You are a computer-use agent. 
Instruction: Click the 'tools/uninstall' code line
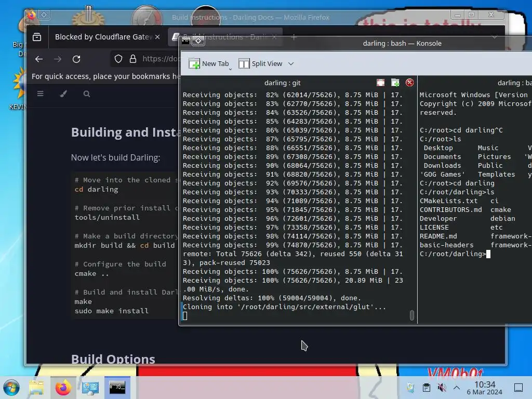pos(107,217)
